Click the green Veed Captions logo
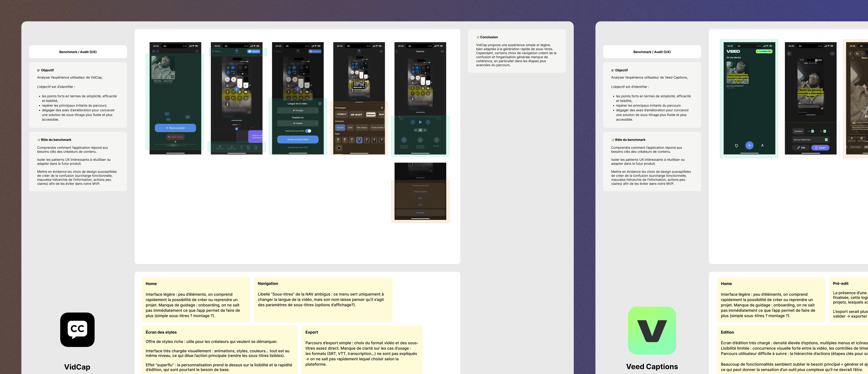The width and height of the screenshot is (868, 374). click(x=652, y=330)
